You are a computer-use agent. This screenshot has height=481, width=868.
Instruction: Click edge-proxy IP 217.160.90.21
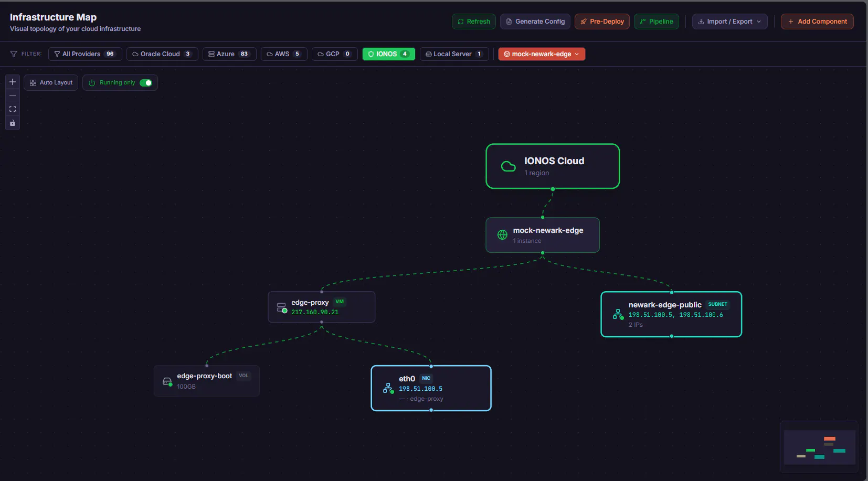coord(315,312)
